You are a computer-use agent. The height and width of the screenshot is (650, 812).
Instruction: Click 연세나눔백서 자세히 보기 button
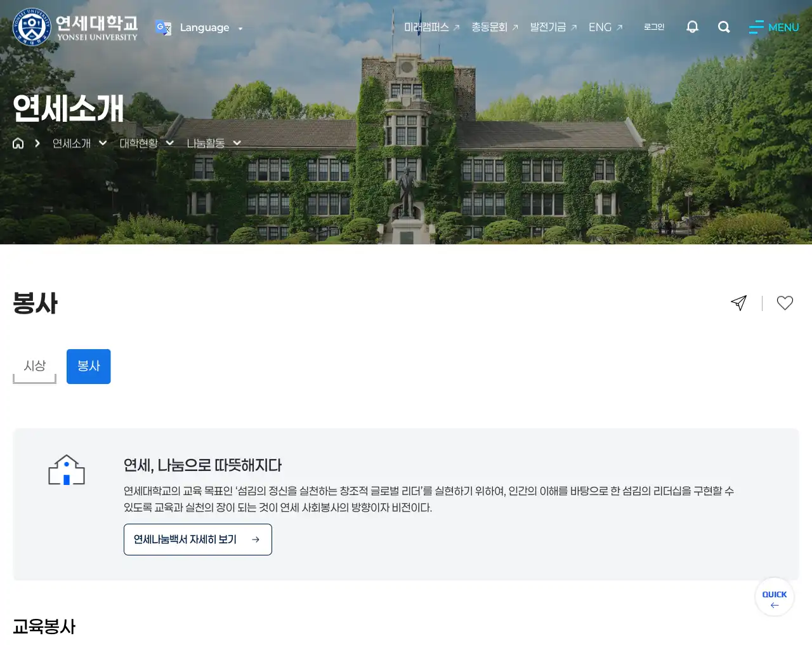pyautogui.click(x=198, y=540)
